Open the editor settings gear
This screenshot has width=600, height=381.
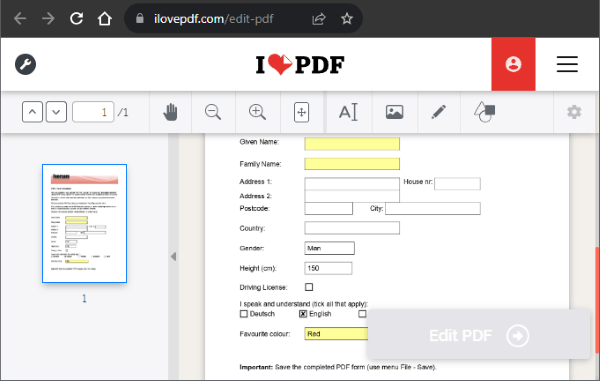click(574, 112)
